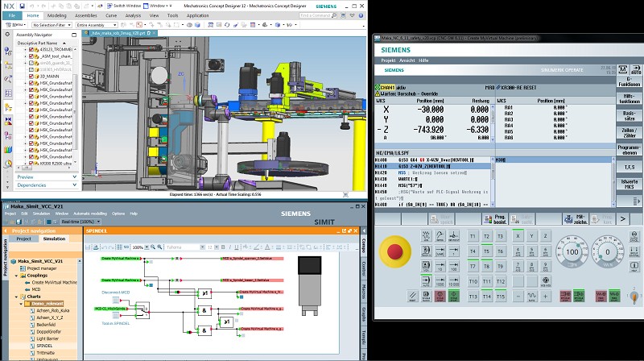Screen dimensions: 644x361
Task: Uncheck the KR300 R2500 ultra component
Action: click(x=31, y=164)
